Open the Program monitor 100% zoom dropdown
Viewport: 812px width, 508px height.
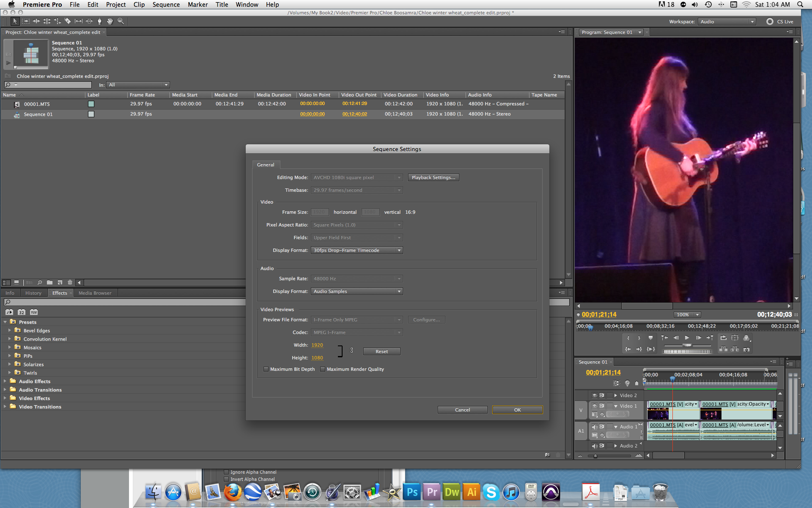coord(687,315)
